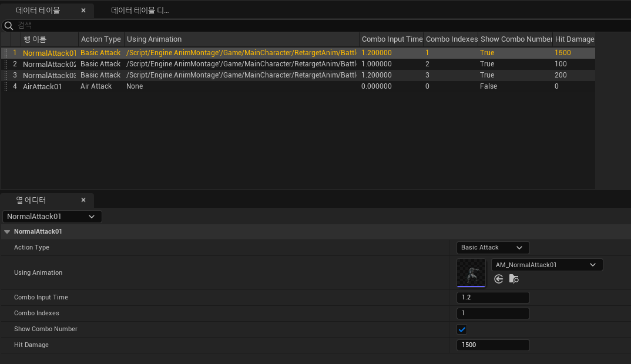Toggle the Show Combo Number checkbox
This screenshot has width=631, height=364.
(x=462, y=329)
